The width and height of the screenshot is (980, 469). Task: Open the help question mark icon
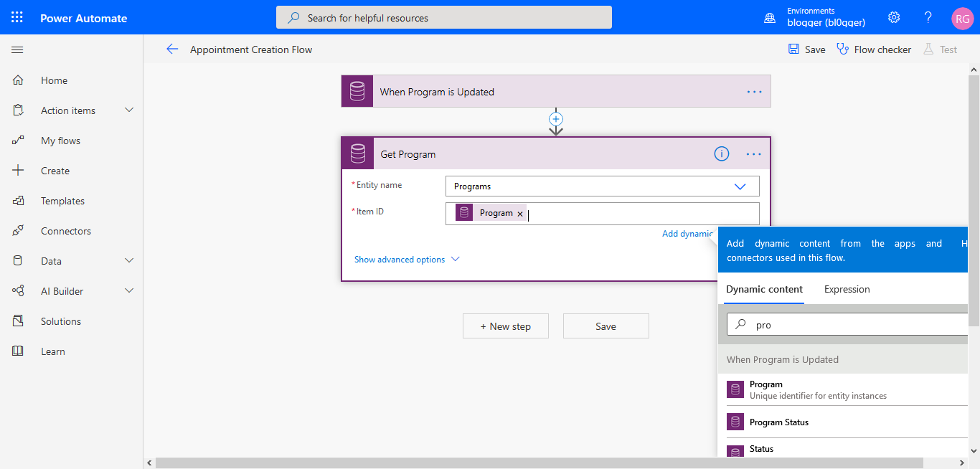tap(928, 17)
